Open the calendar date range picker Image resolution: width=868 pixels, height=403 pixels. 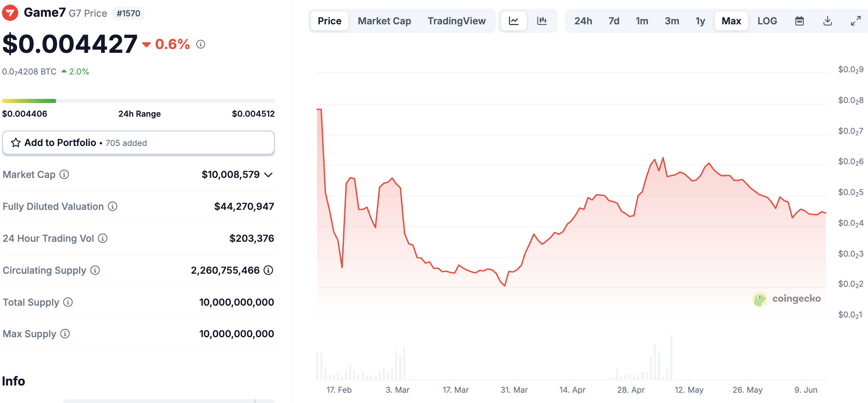coord(800,21)
